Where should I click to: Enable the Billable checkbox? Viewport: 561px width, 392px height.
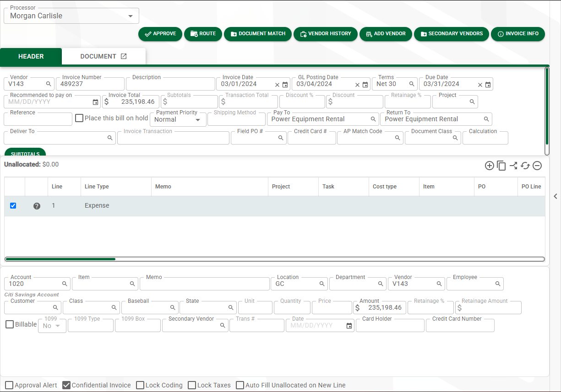[x=10, y=324]
